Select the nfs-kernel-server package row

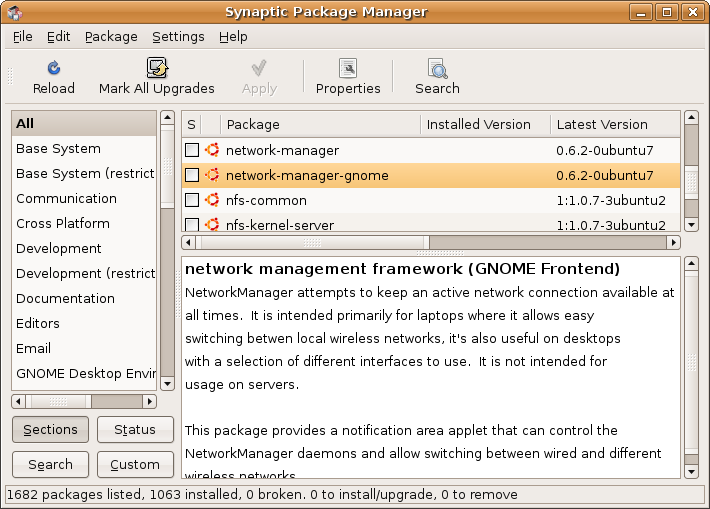point(431,223)
